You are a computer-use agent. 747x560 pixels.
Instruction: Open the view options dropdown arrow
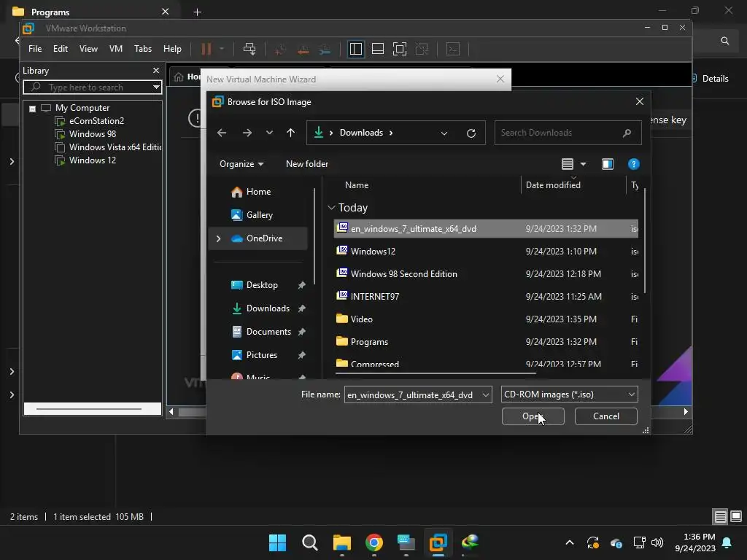click(583, 164)
